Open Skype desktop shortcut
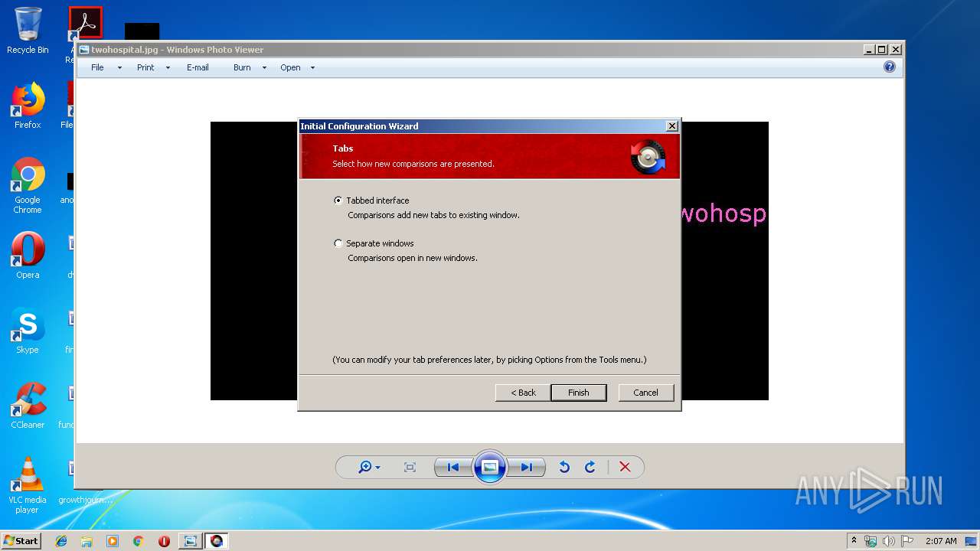The height and width of the screenshot is (551, 980). (x=28, y=331)
